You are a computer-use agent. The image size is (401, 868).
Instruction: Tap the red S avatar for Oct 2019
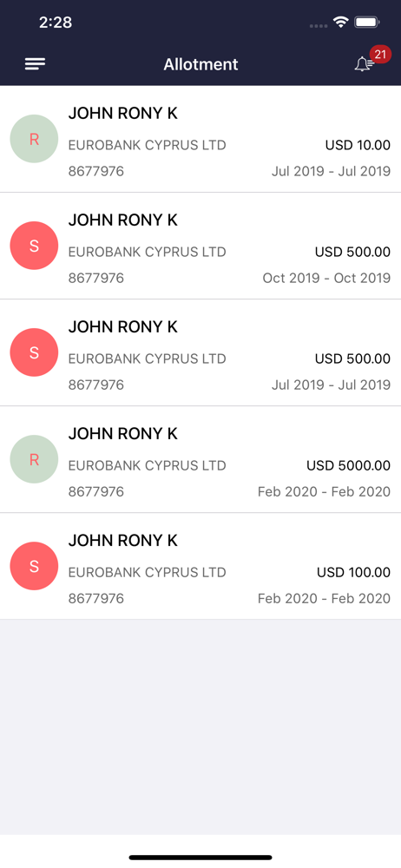pyautogui.click(x=35, y=246)
